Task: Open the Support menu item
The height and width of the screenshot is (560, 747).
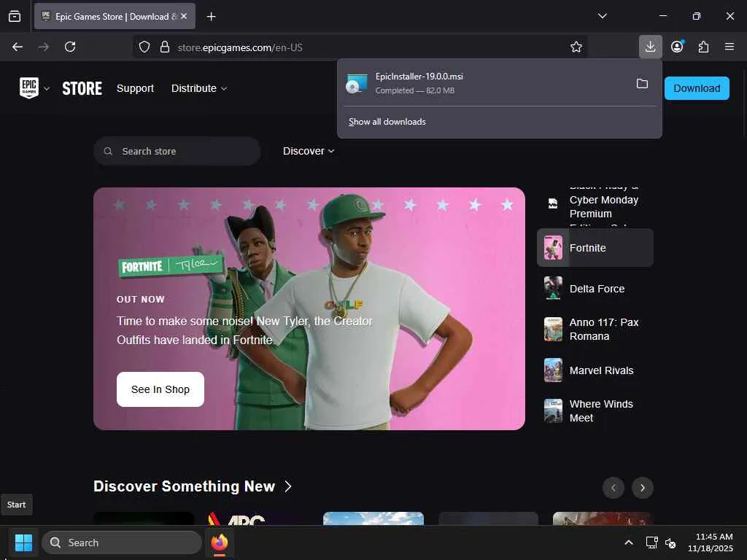Action: pyautogui.click(x=135, y=88)
